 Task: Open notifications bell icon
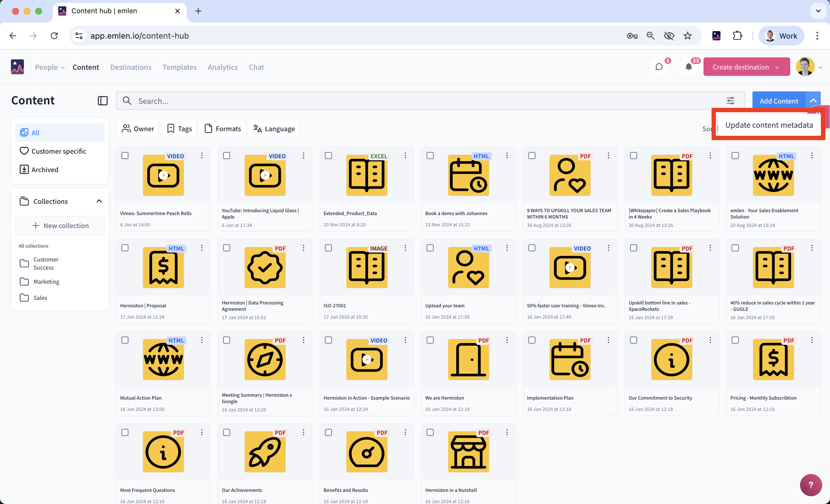tap(688, 67)
